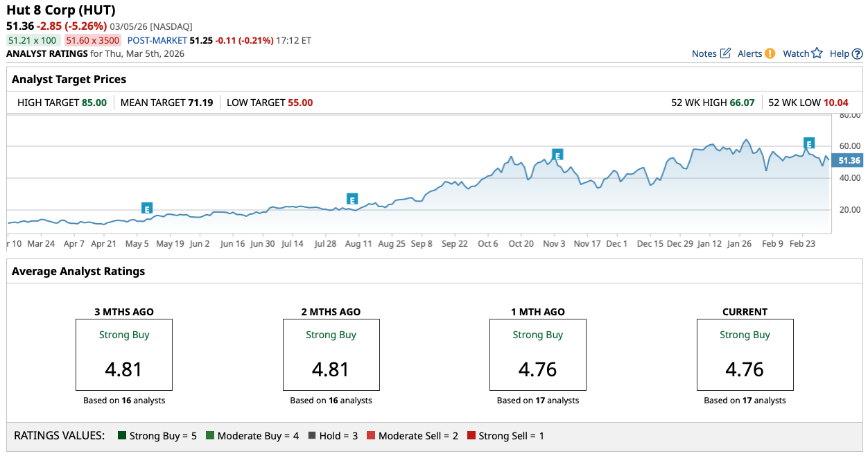The height and width of the screenshot is (456, 868).
Task: Click the ANALYST RATINGS date line
Action: (95, 53)
